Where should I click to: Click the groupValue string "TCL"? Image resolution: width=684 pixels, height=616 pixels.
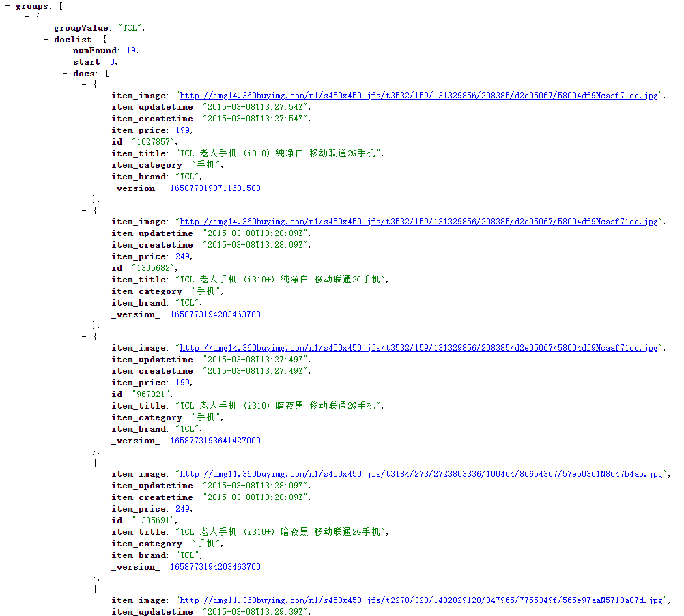130,29
